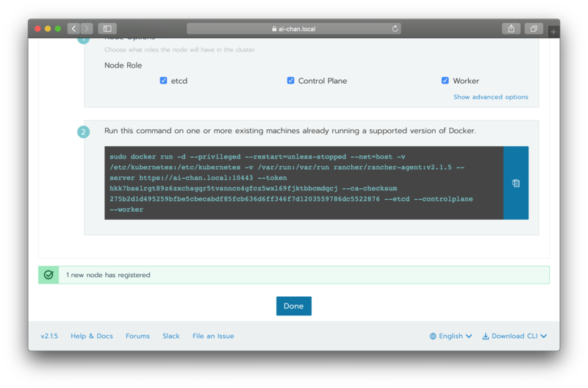Show all tabs overview icon
588x388 pixels.
(534, 29)
